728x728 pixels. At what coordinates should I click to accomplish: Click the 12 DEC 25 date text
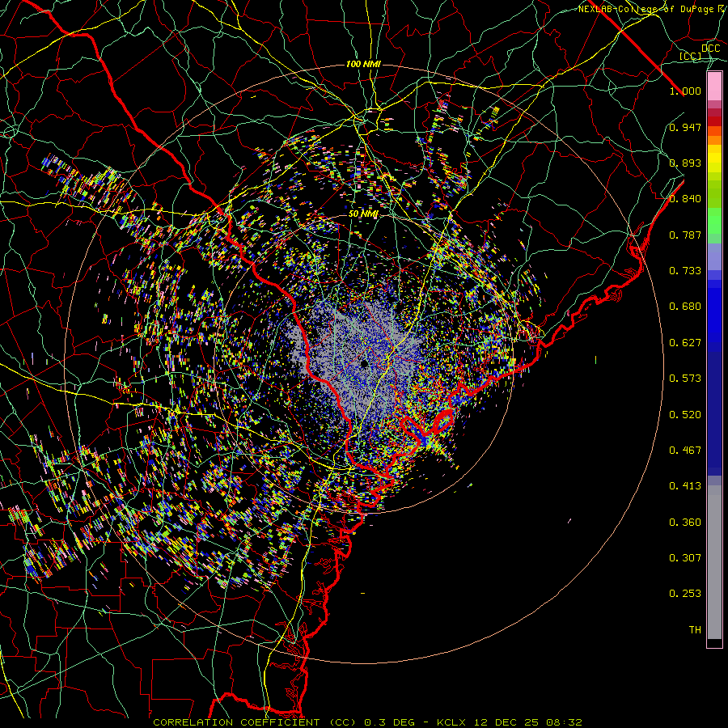(x=506, y=722)
